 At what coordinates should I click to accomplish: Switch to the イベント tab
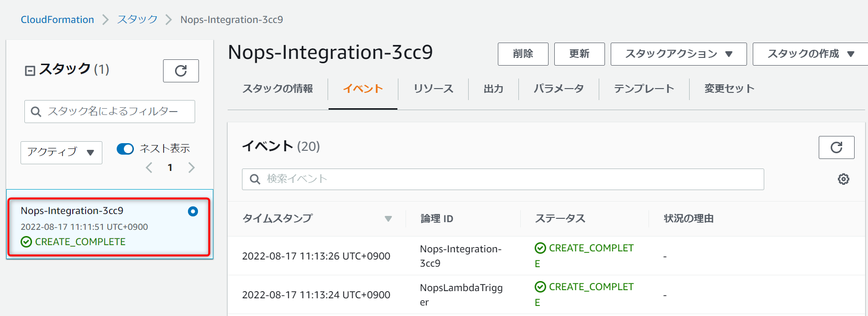[363, 89]
